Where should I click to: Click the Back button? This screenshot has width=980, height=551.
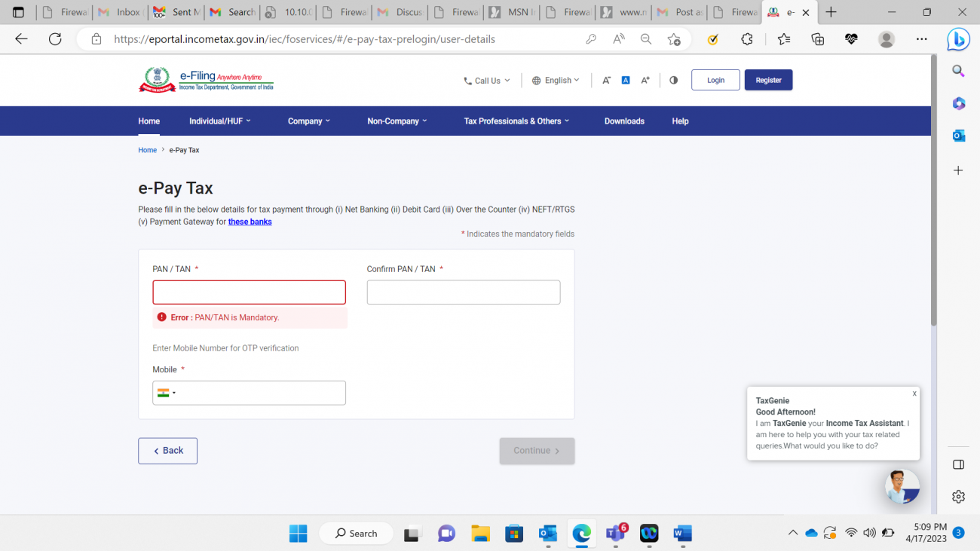pyautogui.click(x=167, y=450)
